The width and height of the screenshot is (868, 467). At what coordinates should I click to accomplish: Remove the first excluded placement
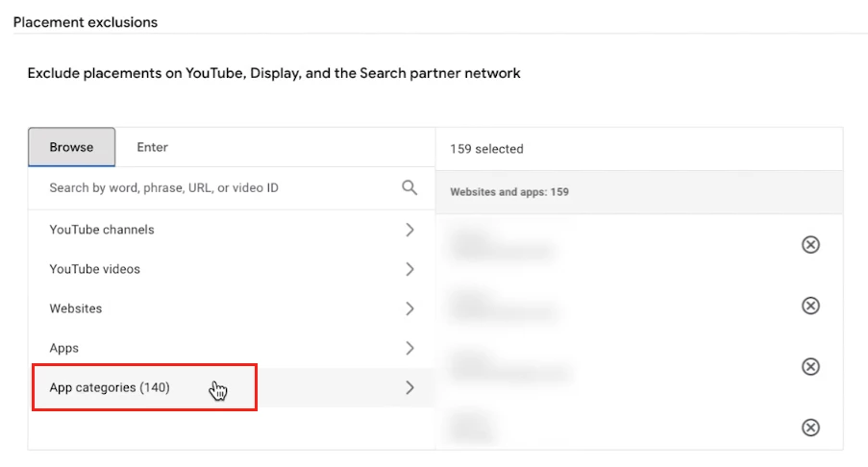[810, 245]
